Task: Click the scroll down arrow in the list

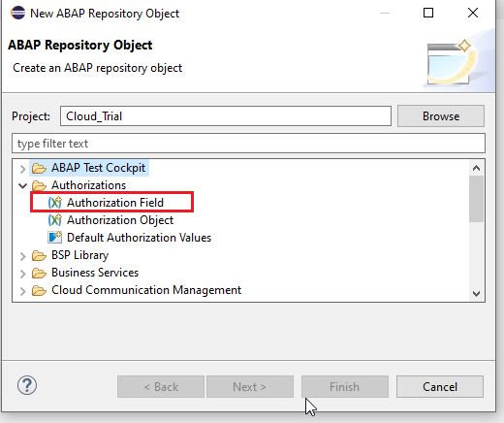Action: point(476,293)
